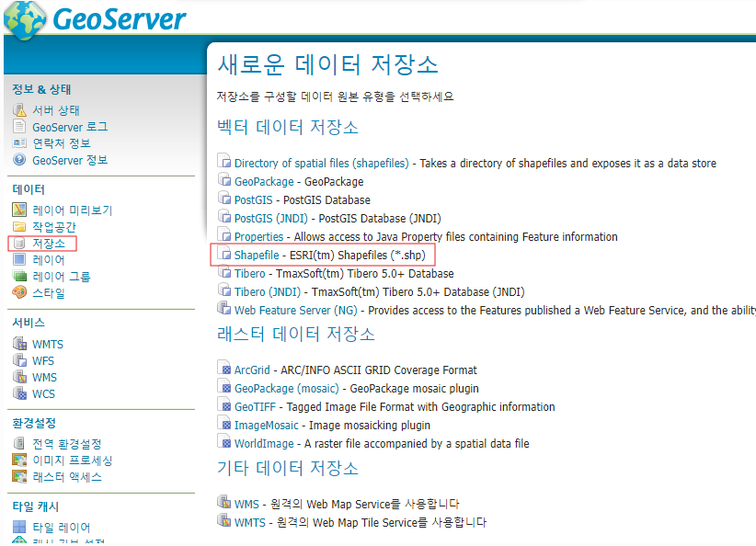Image resolution: width=756 pixels, height=546 pixels.
Task: Click the 레이어 미리보기 map icon
Action: point(19,210)
